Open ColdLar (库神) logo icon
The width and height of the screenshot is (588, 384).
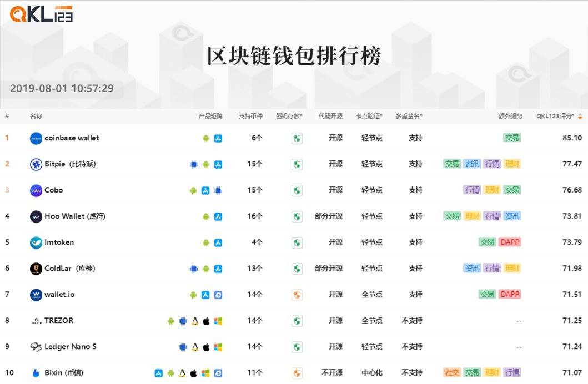(x=36, y=269)
